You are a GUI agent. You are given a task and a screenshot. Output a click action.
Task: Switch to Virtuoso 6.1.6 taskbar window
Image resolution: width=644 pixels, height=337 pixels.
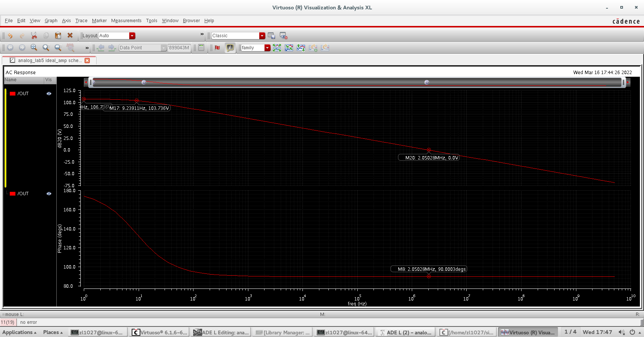coord(159,332)
